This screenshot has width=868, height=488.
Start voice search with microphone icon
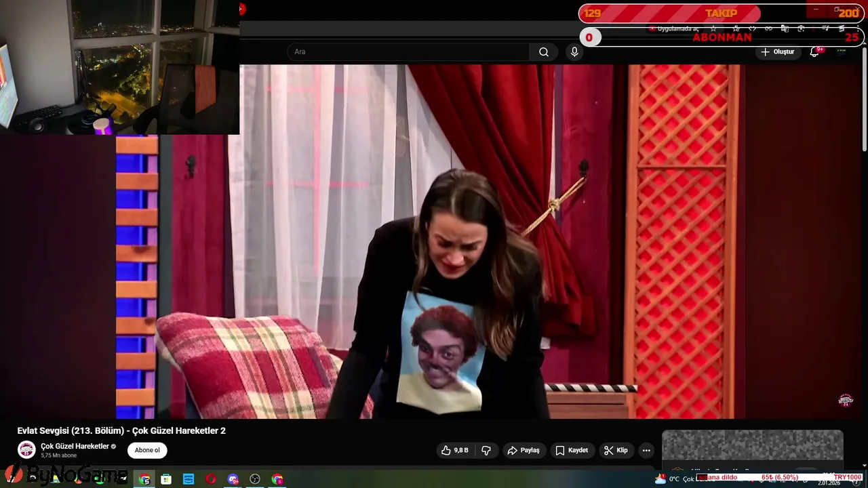(x=574, y=52)
